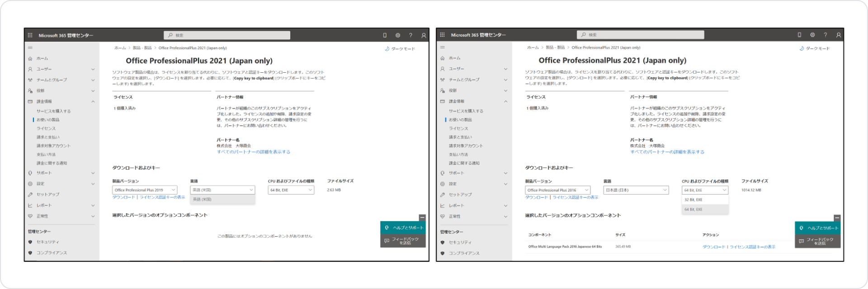This screenshot has height=289, width=868.
Task: Open account profile icon in right window header
Action: coord(839,35)
